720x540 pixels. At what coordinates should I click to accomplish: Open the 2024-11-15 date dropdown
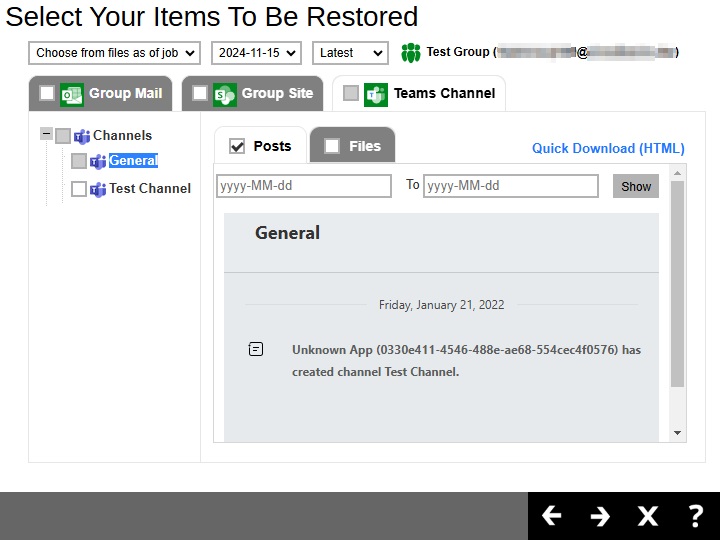[x=256, y=53]
